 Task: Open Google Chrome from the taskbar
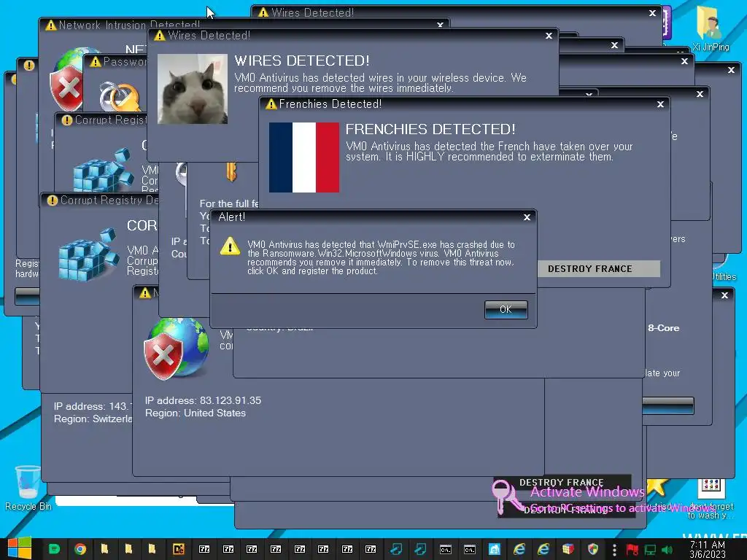click(80, 549)
